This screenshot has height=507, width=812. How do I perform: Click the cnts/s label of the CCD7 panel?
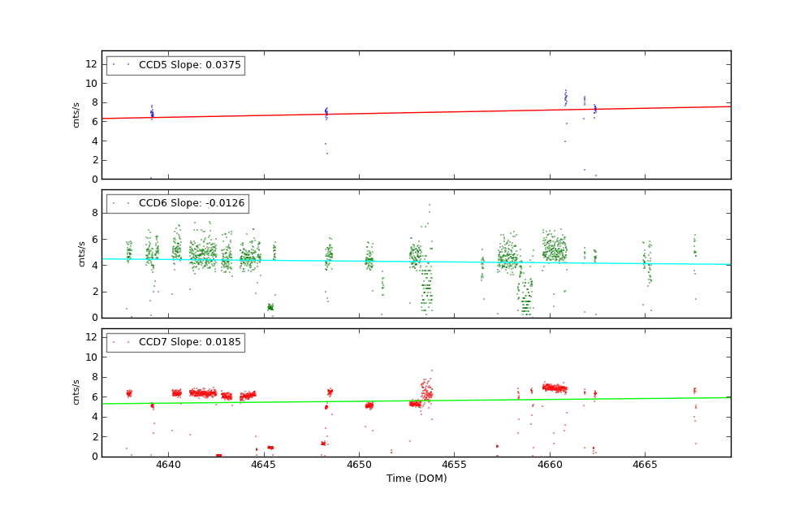pyautogui.click(x=76, y=392)
